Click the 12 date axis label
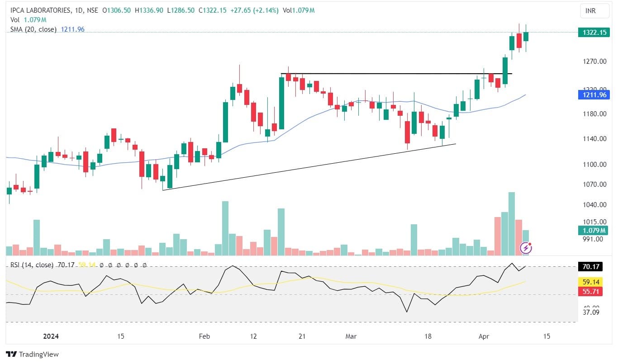The width and height of the screenshot is (618, 364). (253, 336)
